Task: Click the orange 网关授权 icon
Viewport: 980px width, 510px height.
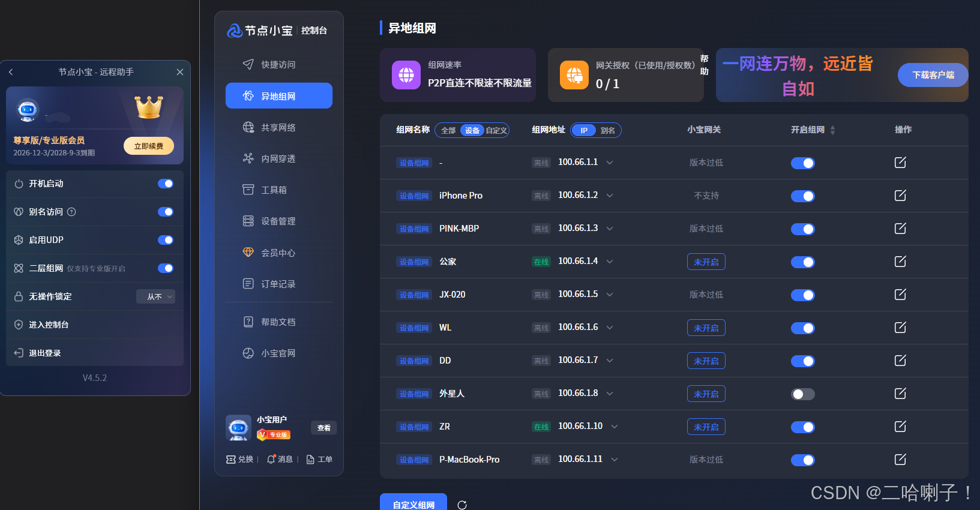Action: tap(574, 75)
